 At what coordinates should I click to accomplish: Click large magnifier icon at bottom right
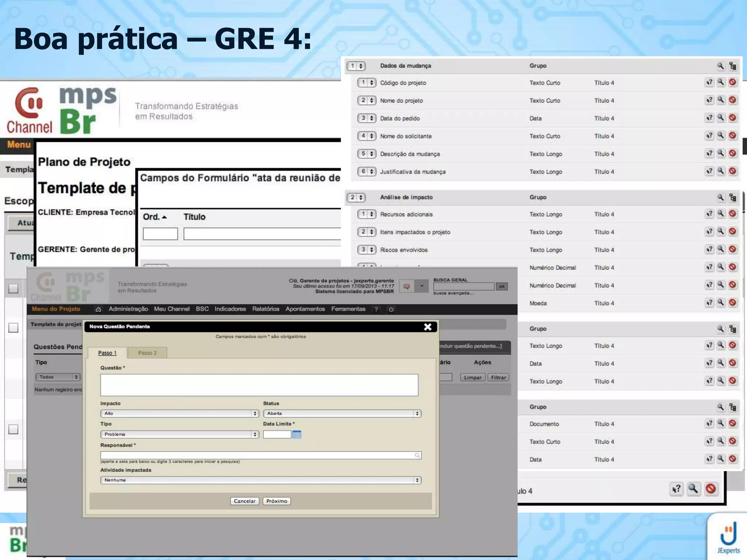coord(693,489)
